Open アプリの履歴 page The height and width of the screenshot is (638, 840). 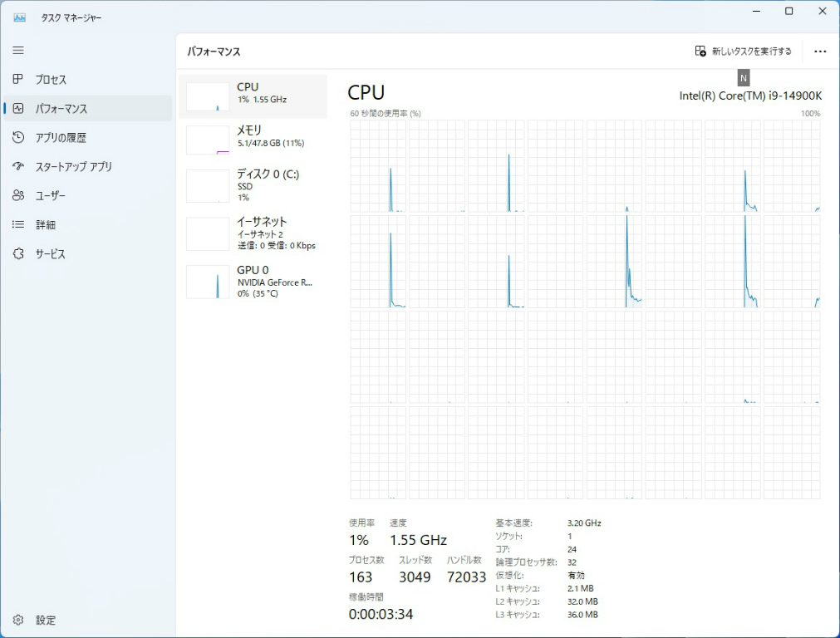88,137
